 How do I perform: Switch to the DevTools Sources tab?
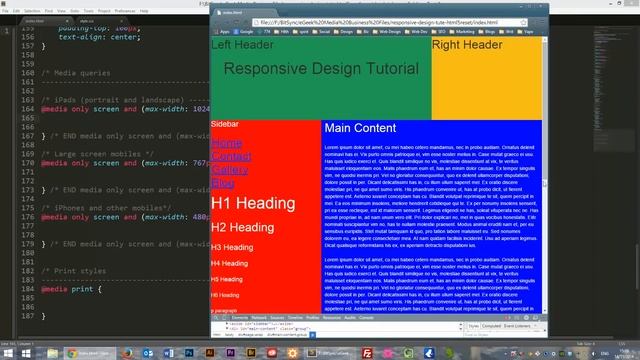coord(277,318)
